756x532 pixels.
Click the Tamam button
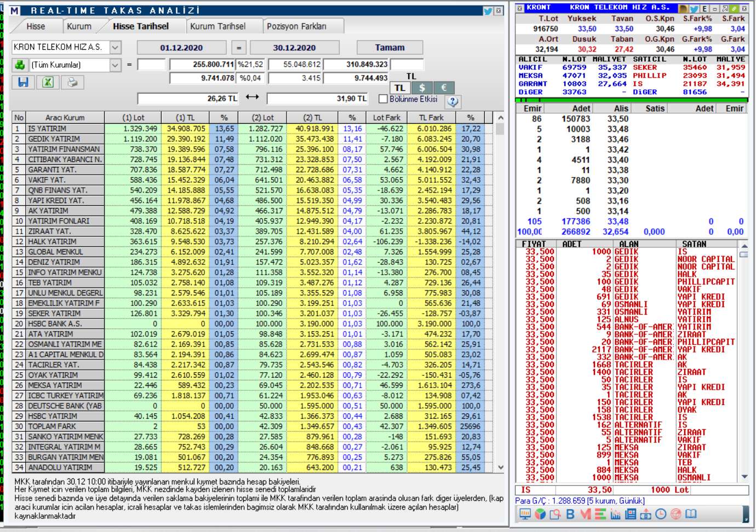(x=390, y=48)
